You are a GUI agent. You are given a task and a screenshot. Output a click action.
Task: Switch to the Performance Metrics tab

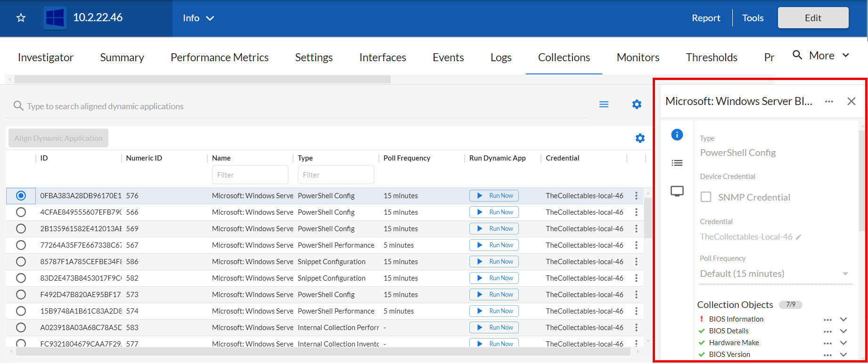(x=219, y=57)
